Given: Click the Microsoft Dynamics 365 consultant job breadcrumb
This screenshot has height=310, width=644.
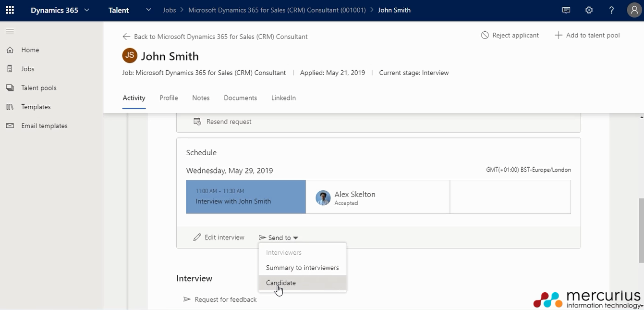Looking at the screenshot, I should [277, 10].
